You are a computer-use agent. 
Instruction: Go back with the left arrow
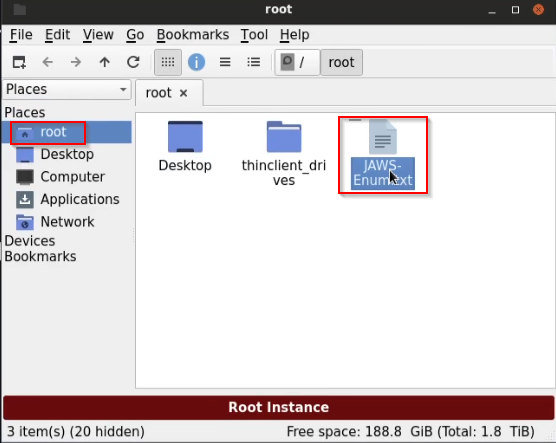coord(48,62)
